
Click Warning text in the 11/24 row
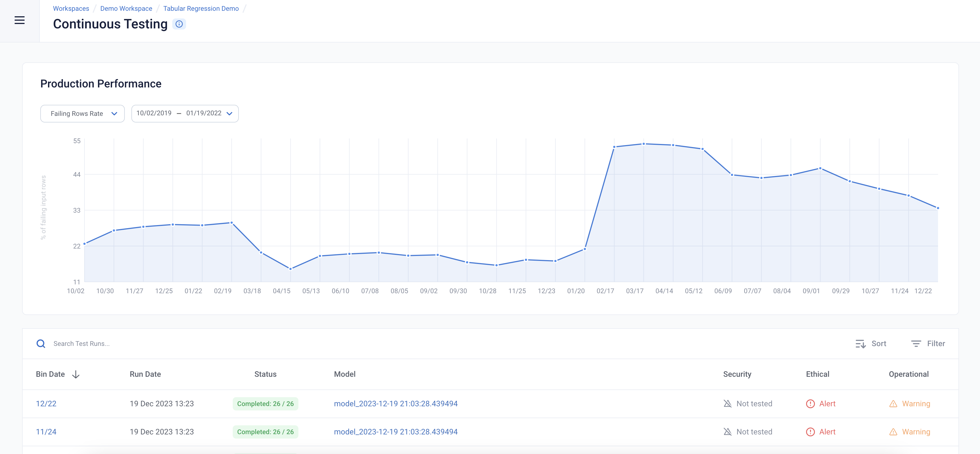tap(916, 432)
